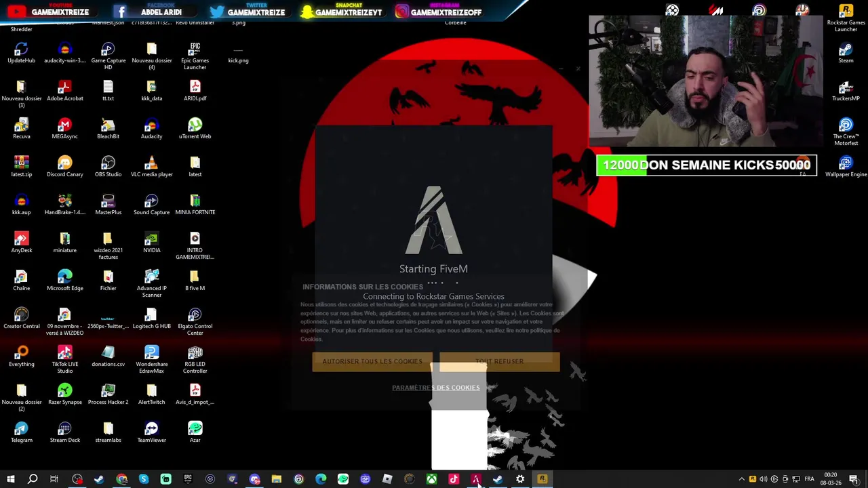Viewport: 868px width, 488px height.
Task: Open the Recuva desktop shortcut
Action: click(x=21, y=129)
